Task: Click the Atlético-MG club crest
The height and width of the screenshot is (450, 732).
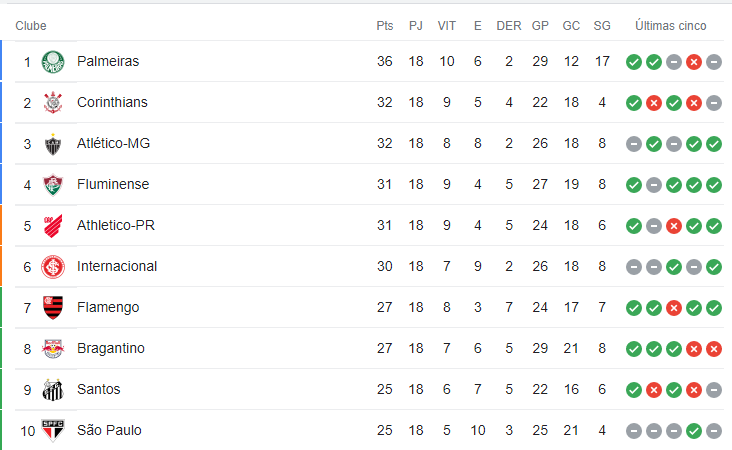Action: [x=53, y=144]
